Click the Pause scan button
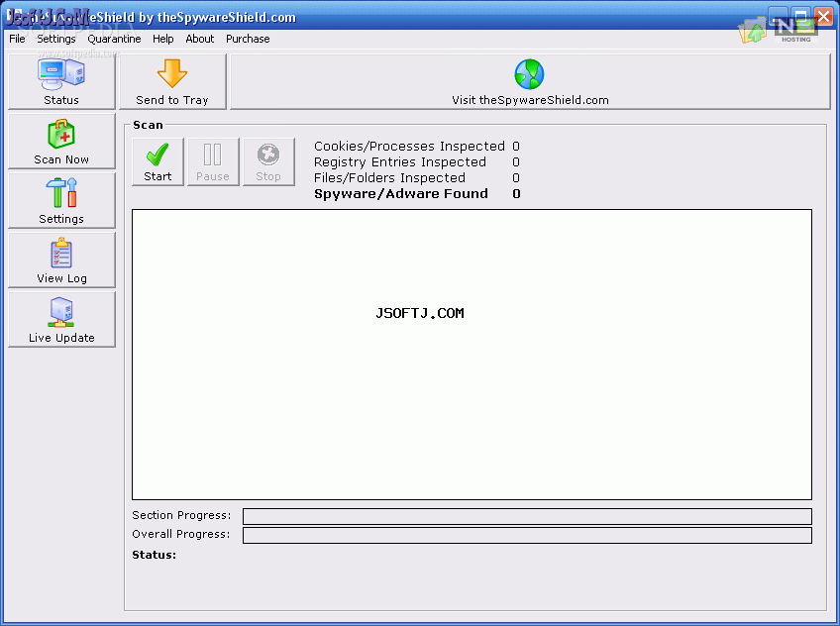Viewport: 840px width, 626px height. [x=213, y=161]
